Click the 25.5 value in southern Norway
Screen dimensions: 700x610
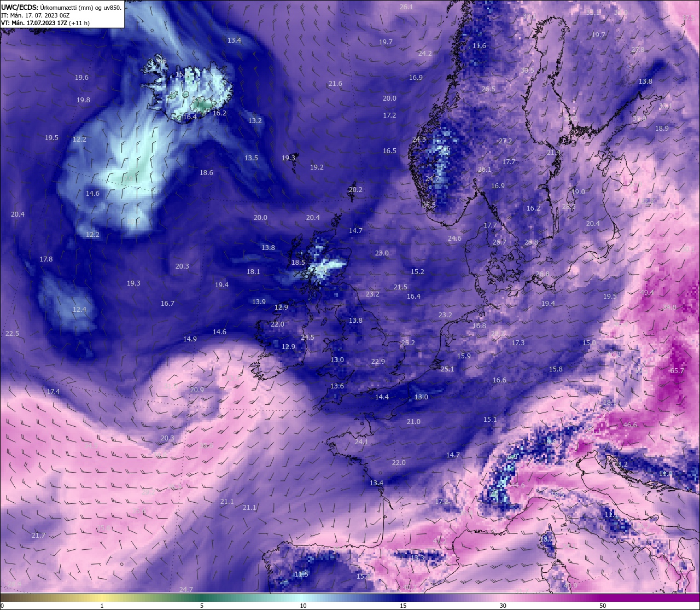click(x=429, y=205)
